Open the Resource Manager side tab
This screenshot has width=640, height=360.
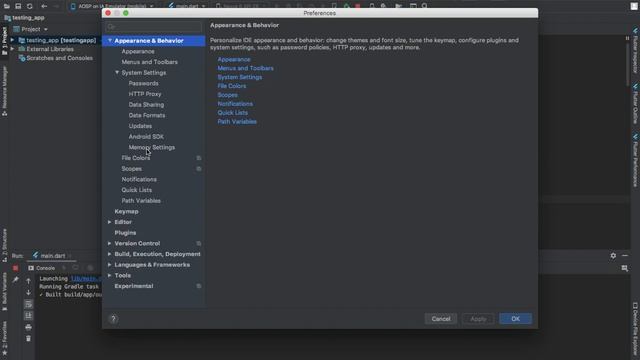[4, 91]
